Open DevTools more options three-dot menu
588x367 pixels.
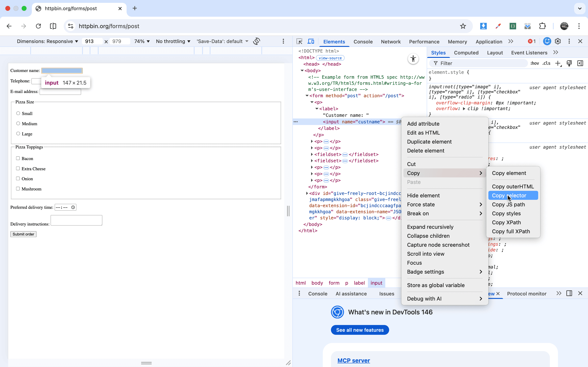(x=569, y=41)
